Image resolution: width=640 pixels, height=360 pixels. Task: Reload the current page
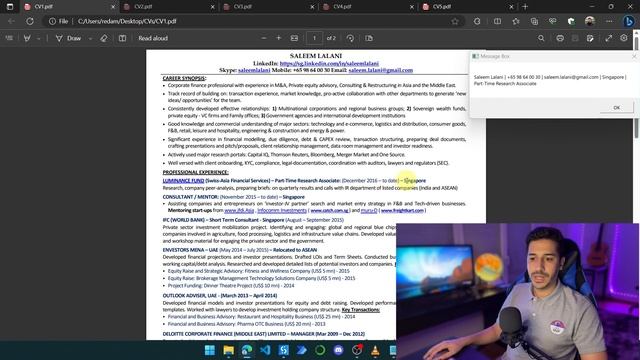(x=30, y=21)
